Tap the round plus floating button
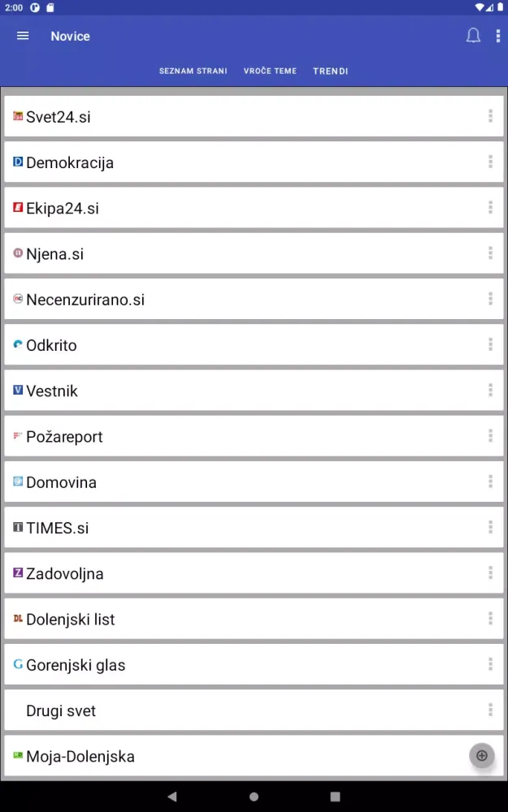 coord(481,756)
